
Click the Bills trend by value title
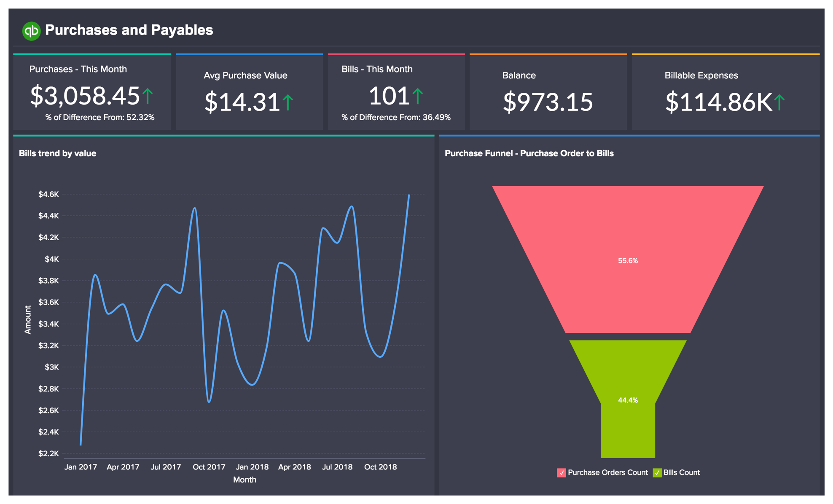[57, 153]
